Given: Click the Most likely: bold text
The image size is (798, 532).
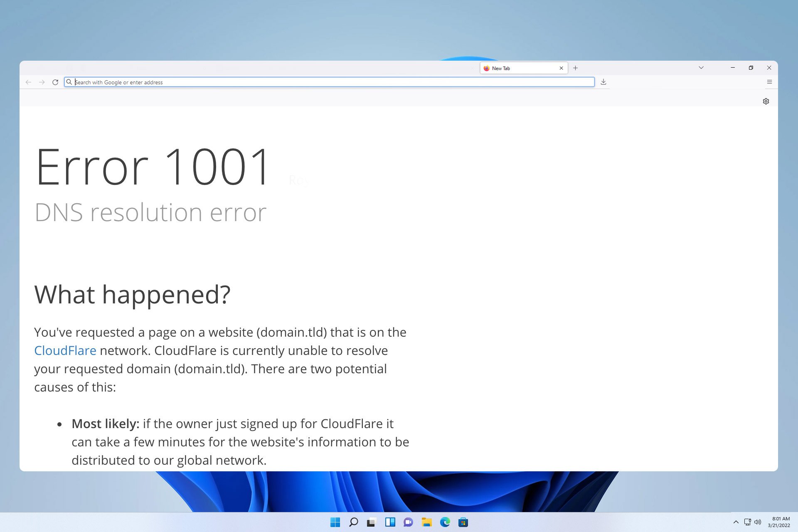Looking at the screenshot, I should [x=106, y=424].
